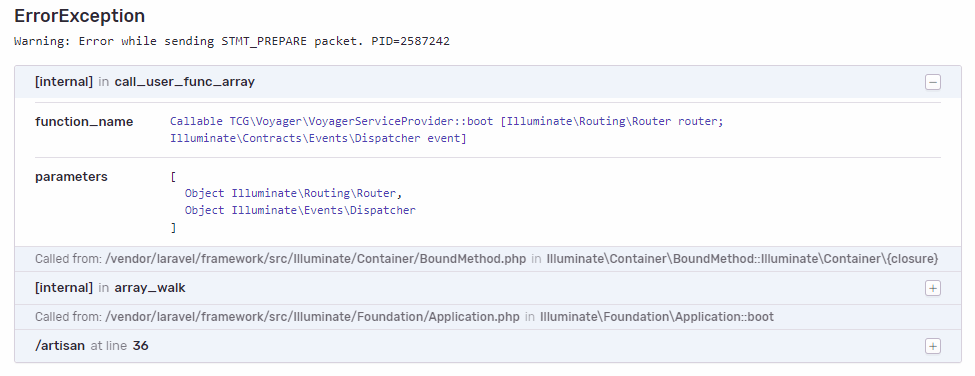Click the line number 36

click(x=141, y=346)
